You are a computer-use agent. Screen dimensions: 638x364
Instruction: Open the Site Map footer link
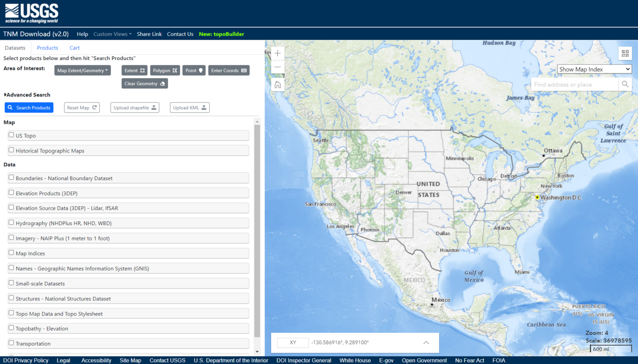pos(130,361)
